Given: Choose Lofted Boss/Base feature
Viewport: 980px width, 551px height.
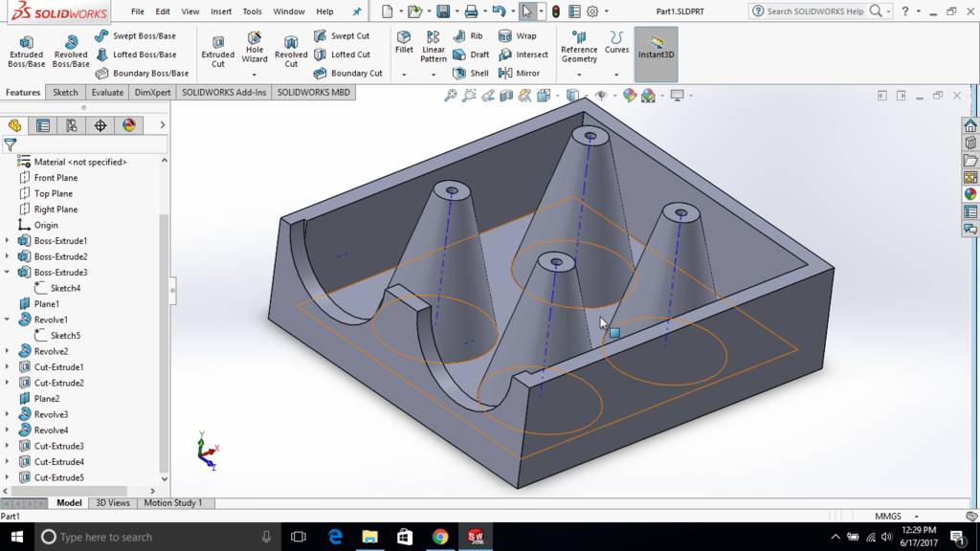Looking at the screenshot, I should click(136, 55).
